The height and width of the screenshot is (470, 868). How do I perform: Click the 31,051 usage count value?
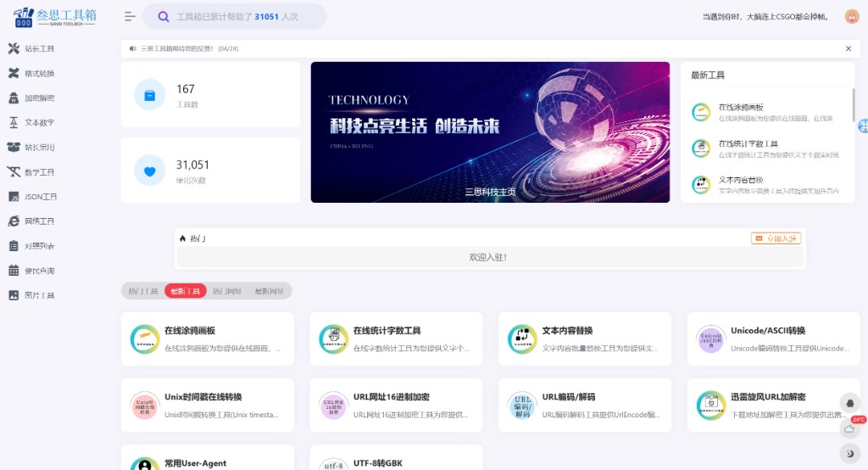click(192, 165)
